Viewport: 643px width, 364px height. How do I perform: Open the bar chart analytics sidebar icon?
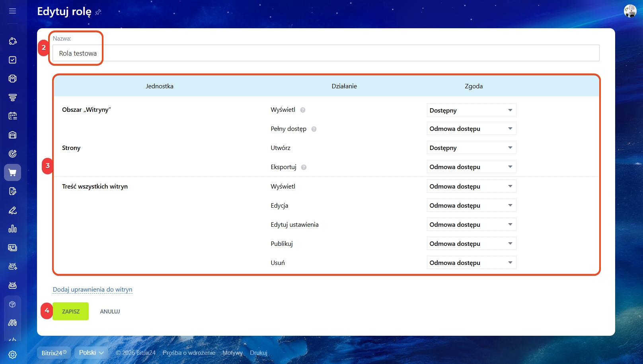point(13,229)
